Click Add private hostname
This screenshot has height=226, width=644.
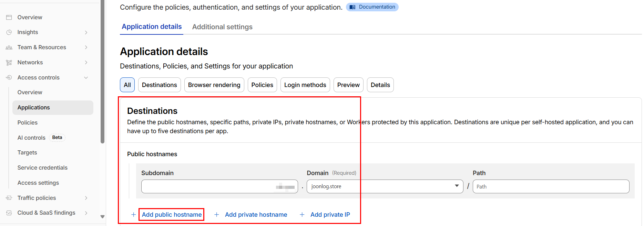click(256, 215)
